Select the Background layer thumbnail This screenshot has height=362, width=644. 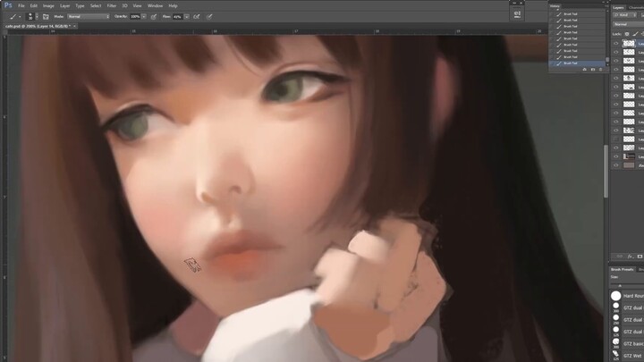click(629, 165)
